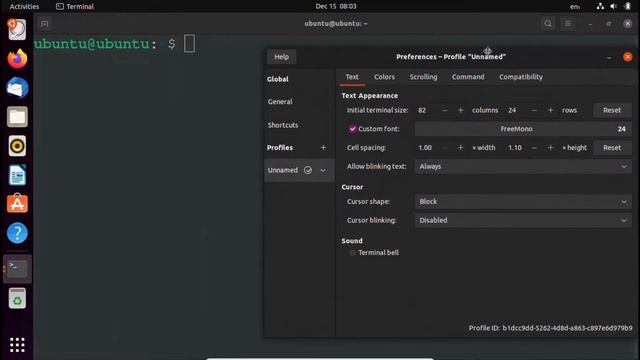Open Cursor shape dropdown
This screenshot has width=640, height=360.
(x=523, y=202)
